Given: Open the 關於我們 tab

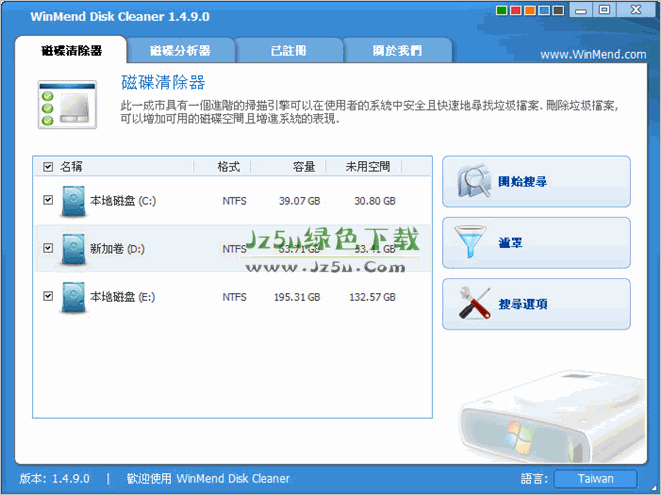Looking at the screenshot, I should 397,51.
